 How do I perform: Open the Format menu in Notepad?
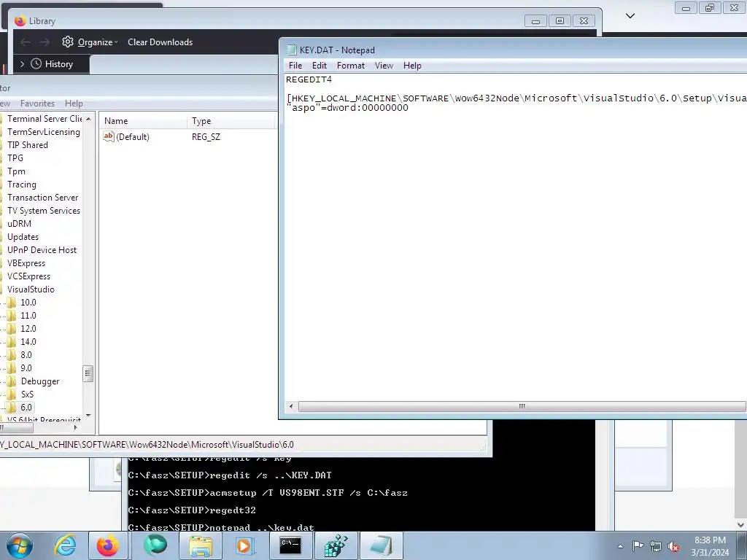point(351,65)
